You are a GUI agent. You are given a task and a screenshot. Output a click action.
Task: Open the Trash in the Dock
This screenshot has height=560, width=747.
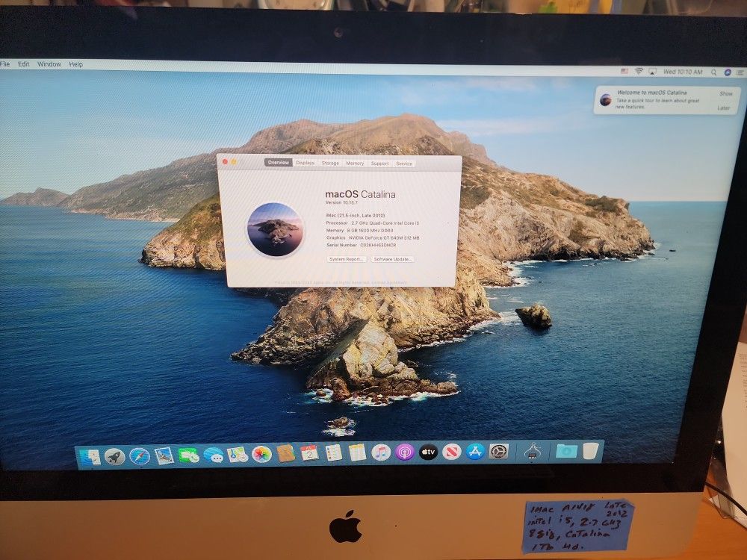coord(590,450)
